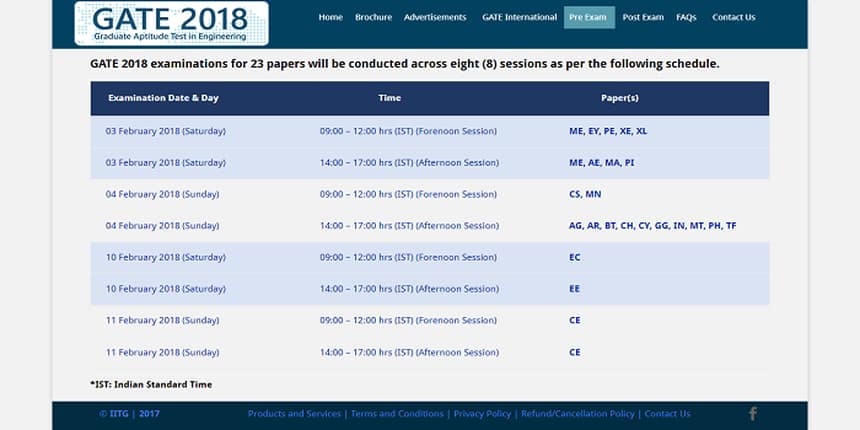Click 03 February 2018 date in forenoon row
Image resolution: width=860 pixels, height=430 pixels.
[x=166, y=132]
